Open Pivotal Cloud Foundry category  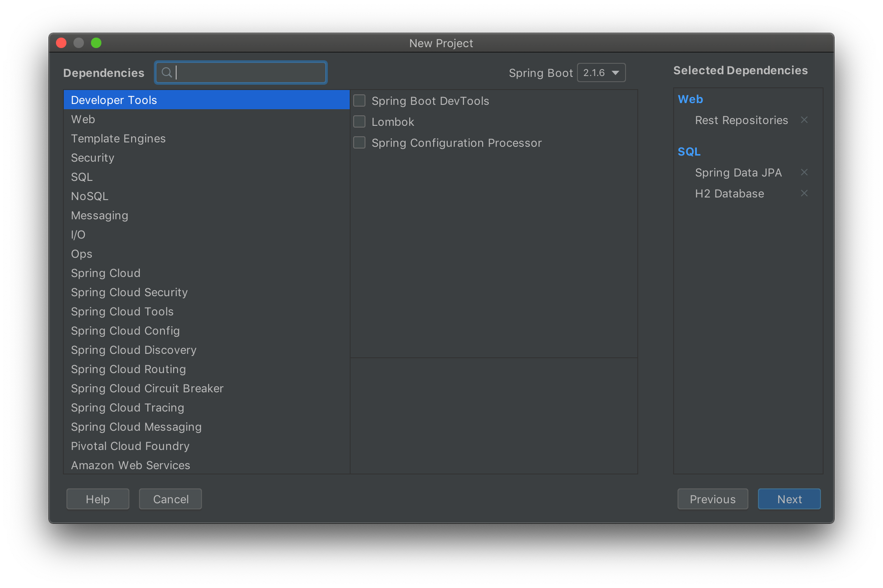[206, 446]
